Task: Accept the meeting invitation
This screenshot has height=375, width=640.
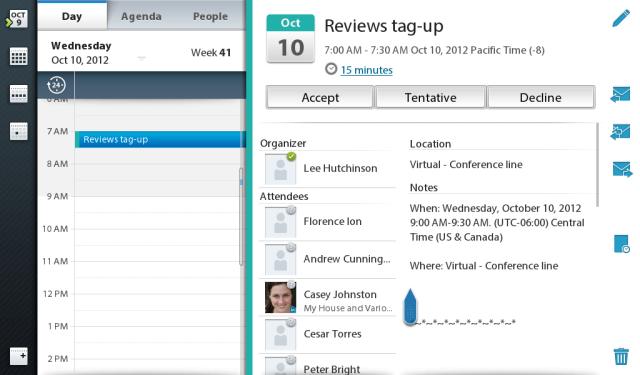Action: [x=320, y=97]
